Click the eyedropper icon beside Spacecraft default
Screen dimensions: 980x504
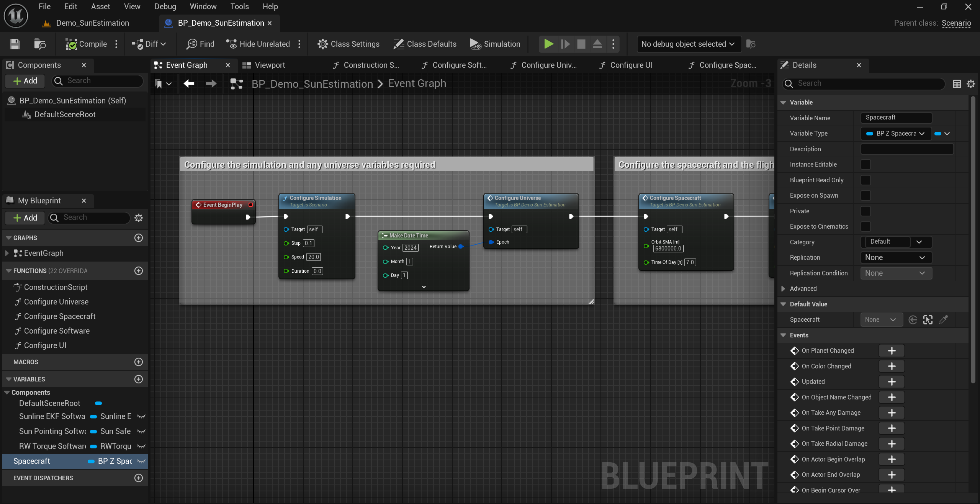(944, 319)
